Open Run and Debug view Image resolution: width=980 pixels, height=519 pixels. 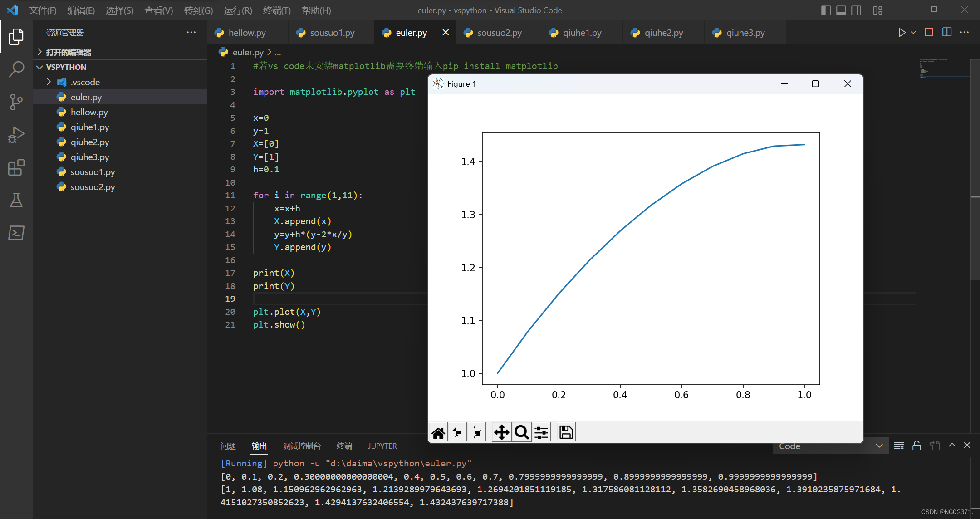click(x=16, y=135)
